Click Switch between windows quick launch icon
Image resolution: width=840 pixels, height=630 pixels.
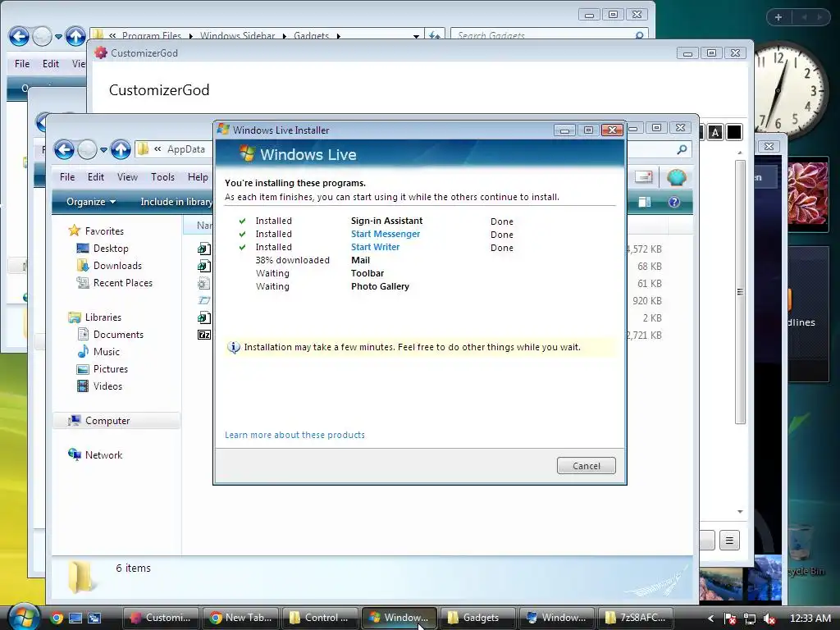pos(94,618)
